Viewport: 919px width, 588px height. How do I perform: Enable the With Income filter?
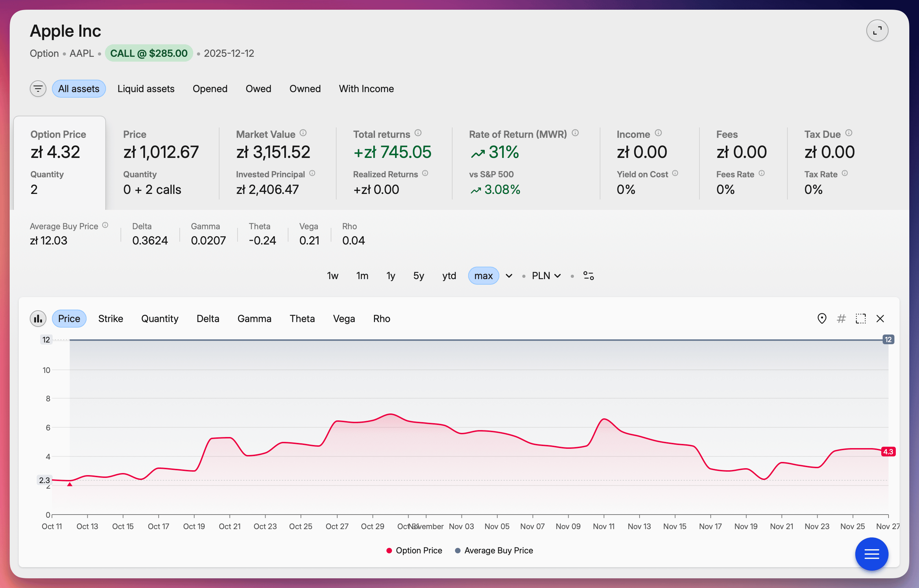coord(366,89)
